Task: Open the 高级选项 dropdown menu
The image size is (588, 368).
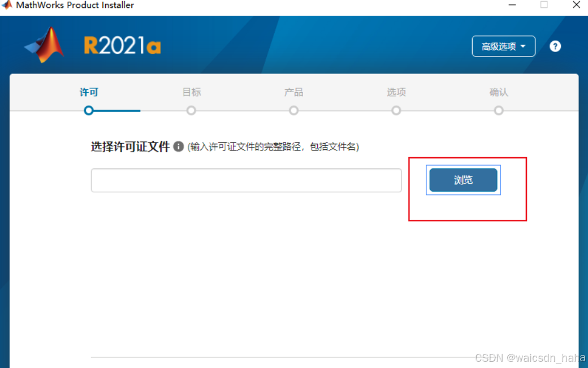Action: click(x=503, y=46)
